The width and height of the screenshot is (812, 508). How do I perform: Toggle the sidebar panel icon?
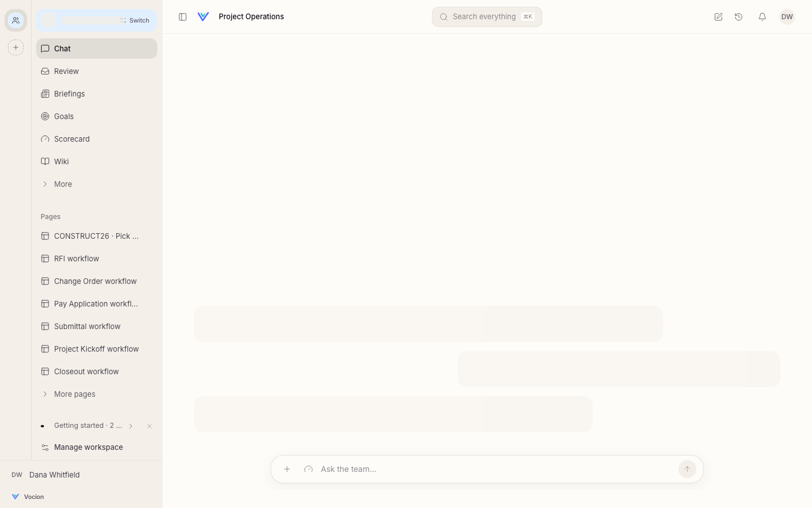point(183,17)
